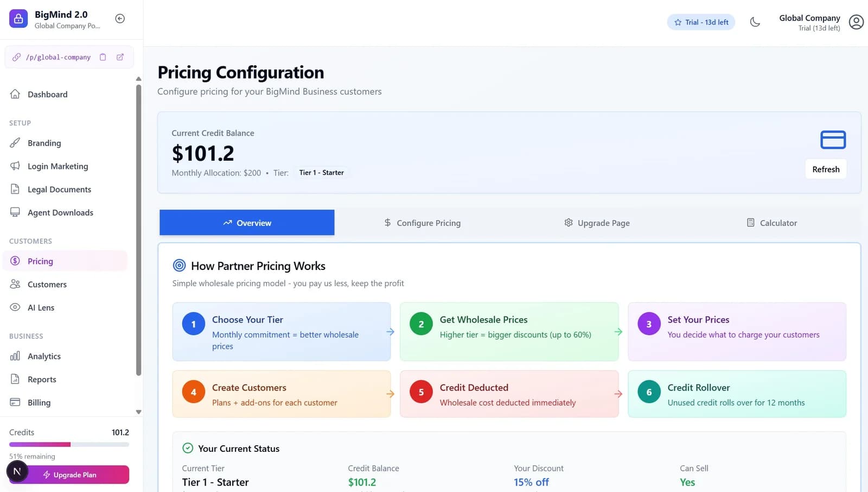The width and height of the screenshot is (868, 492).
Task: Select Billing in the sidebar menu
Action: 39,402
